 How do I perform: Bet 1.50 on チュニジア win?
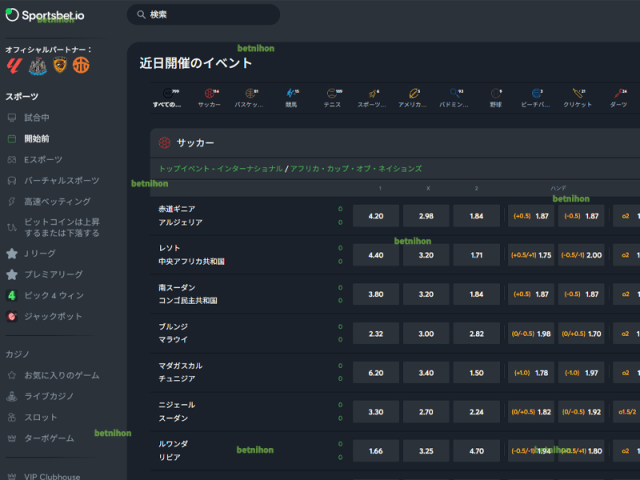476,373
